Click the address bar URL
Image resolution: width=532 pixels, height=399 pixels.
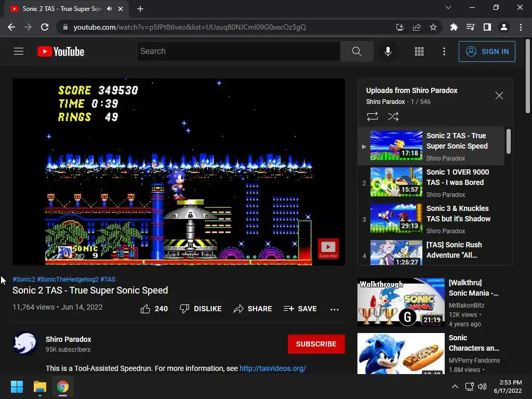click(190, 27)
